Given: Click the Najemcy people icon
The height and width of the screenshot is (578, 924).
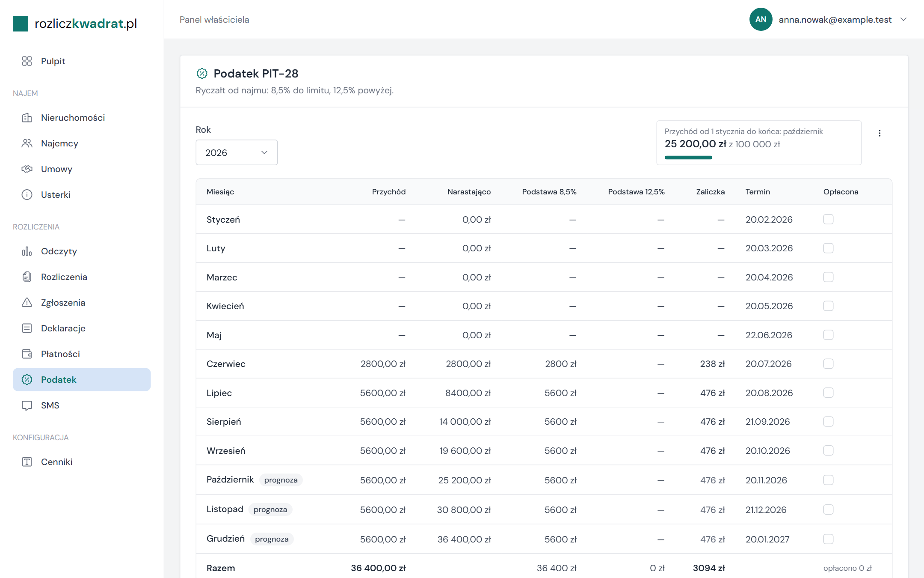Looking at the screenshot, I should (x=27, y=143).
